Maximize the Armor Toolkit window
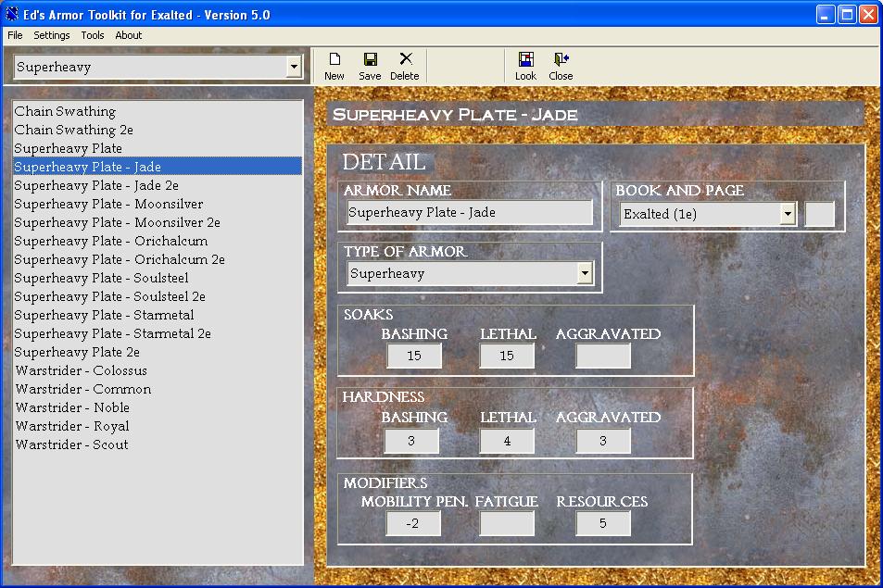This screenshot has width=883, height=588. (846, 15)
